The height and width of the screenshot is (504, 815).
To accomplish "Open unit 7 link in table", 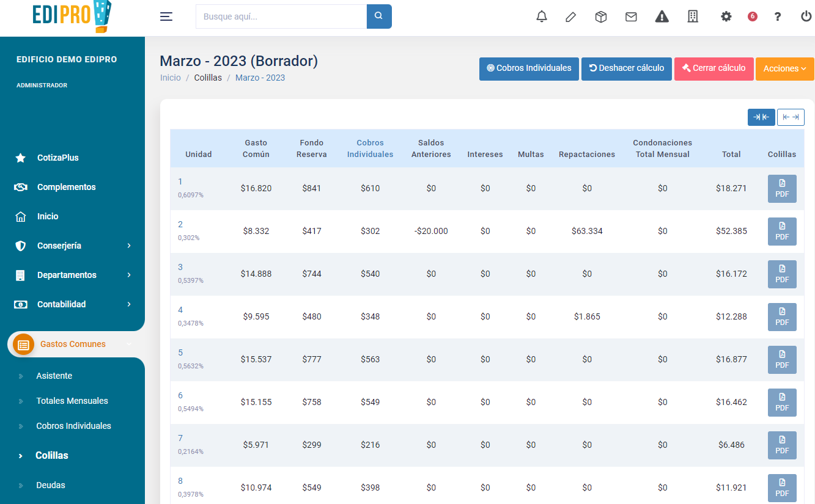I will click(x=180, y=438).
